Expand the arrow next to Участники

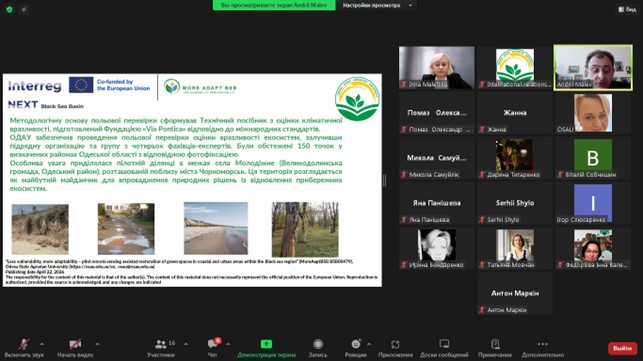click(186, 344)
